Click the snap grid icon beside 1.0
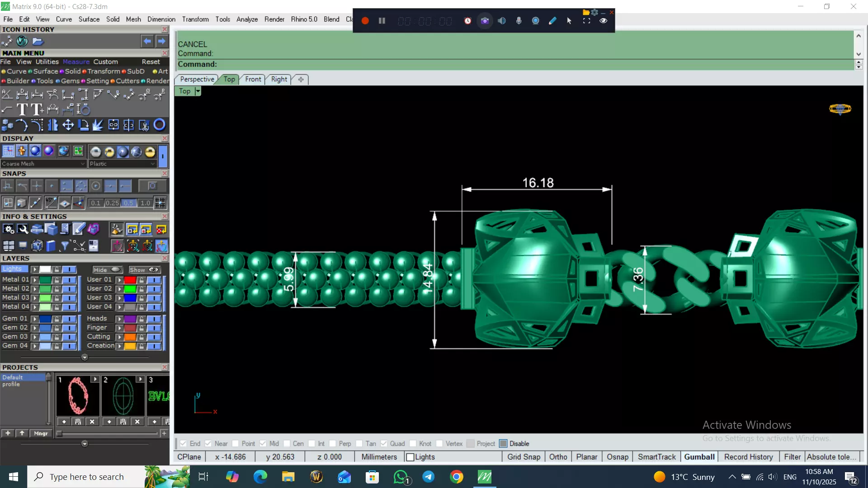 pos(160,203)
